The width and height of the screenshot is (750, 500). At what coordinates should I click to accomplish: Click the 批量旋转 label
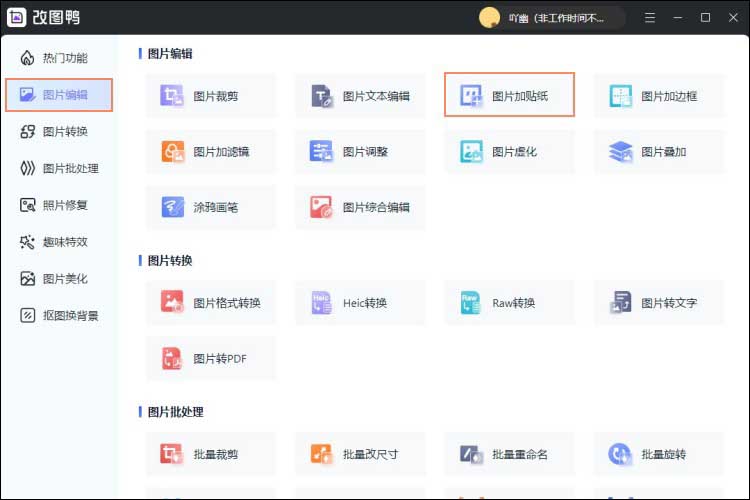click(664, 454)
